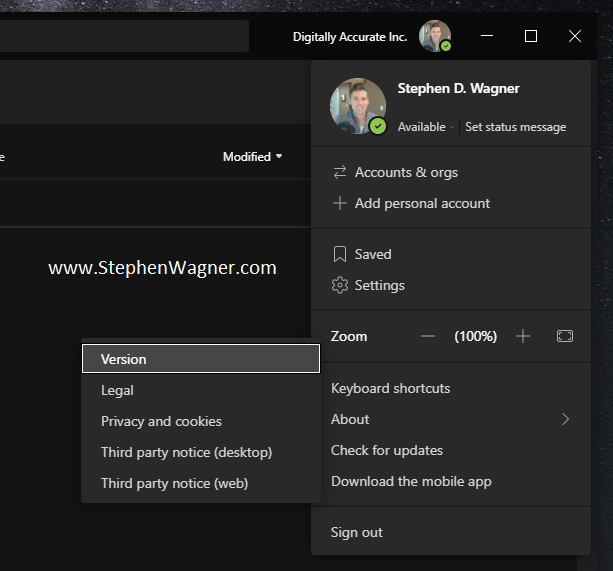
Task: Decrease zoom with the minus button
Action: 428,336
